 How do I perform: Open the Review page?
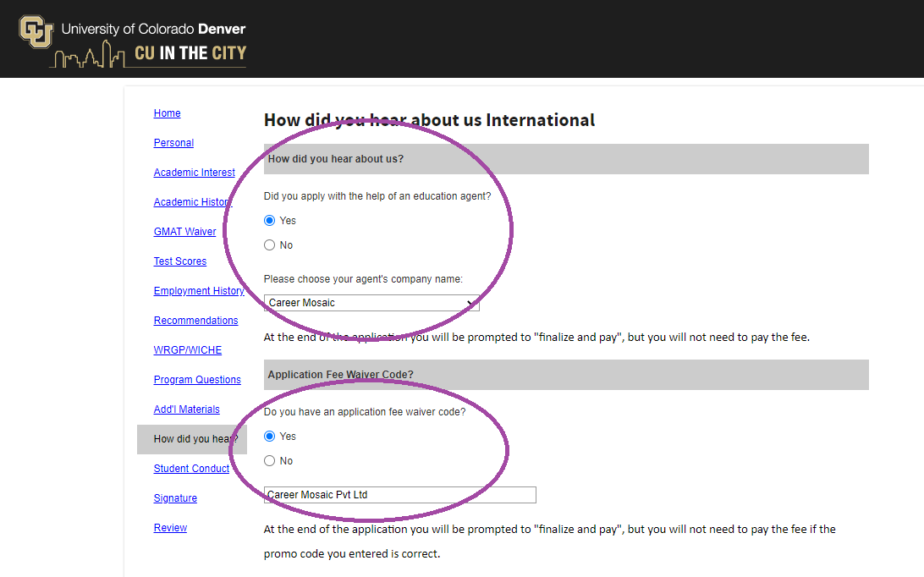click(170, 527)
